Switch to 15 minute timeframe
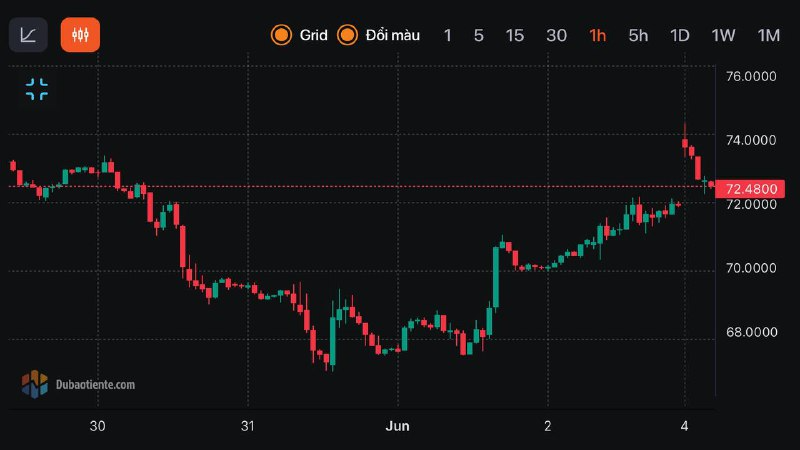800x450 pixels. [514, 35]
